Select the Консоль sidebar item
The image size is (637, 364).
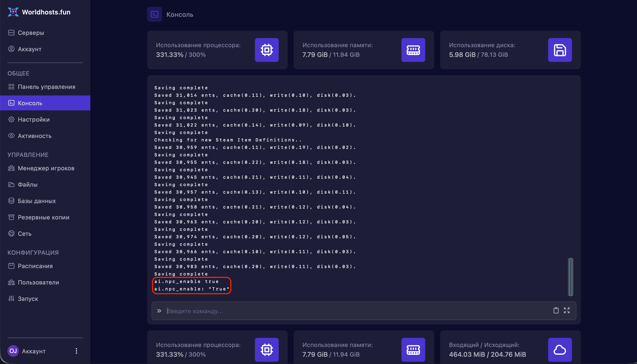[45, 103]
